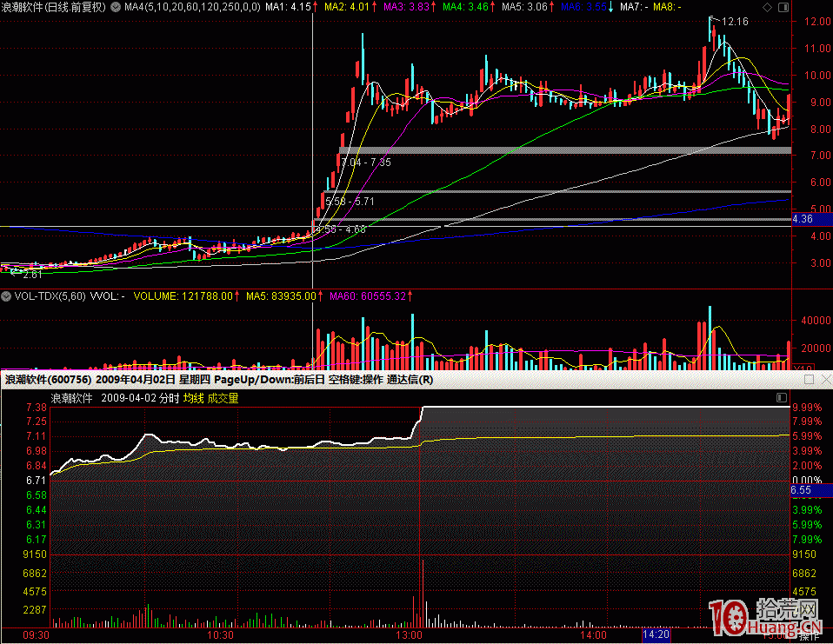Click the 4.36 price tag on right axis

click(x=804, y=221)
